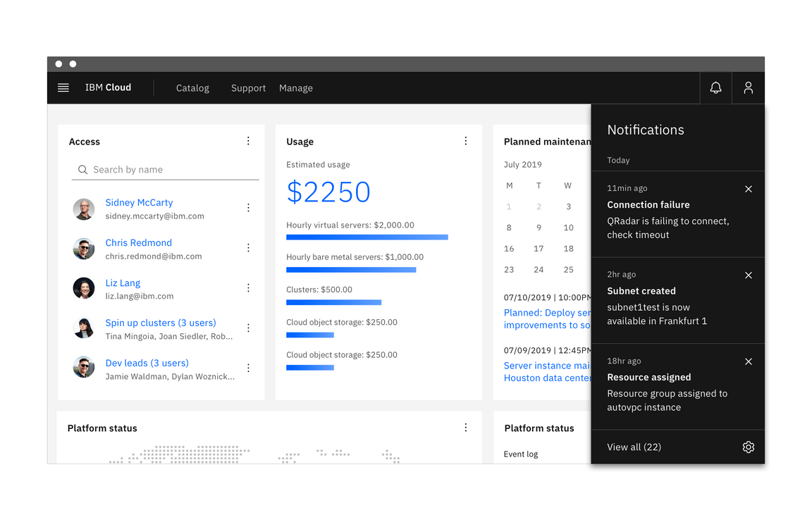Open the hamburger navigation menu
The height and width of the screenshot is (522, 812).
point(63,87)
